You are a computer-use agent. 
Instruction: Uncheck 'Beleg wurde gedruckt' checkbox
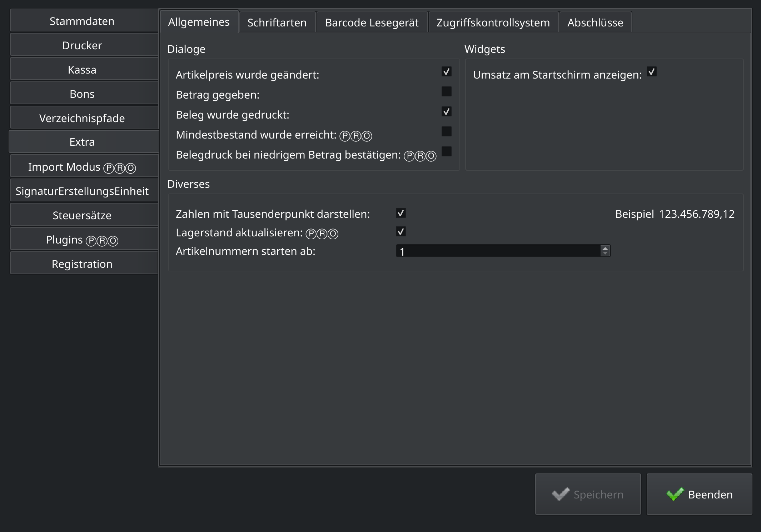click(x=446, y=112)
